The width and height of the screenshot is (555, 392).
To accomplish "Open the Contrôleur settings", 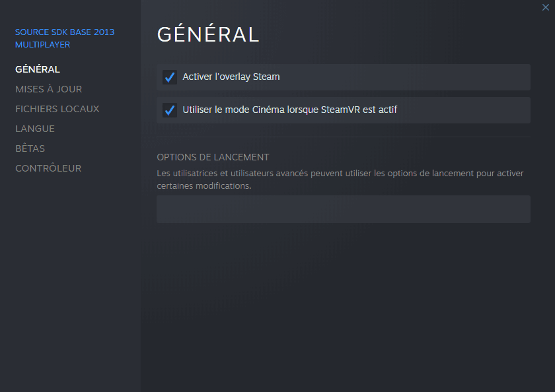I will pos(48,168).
